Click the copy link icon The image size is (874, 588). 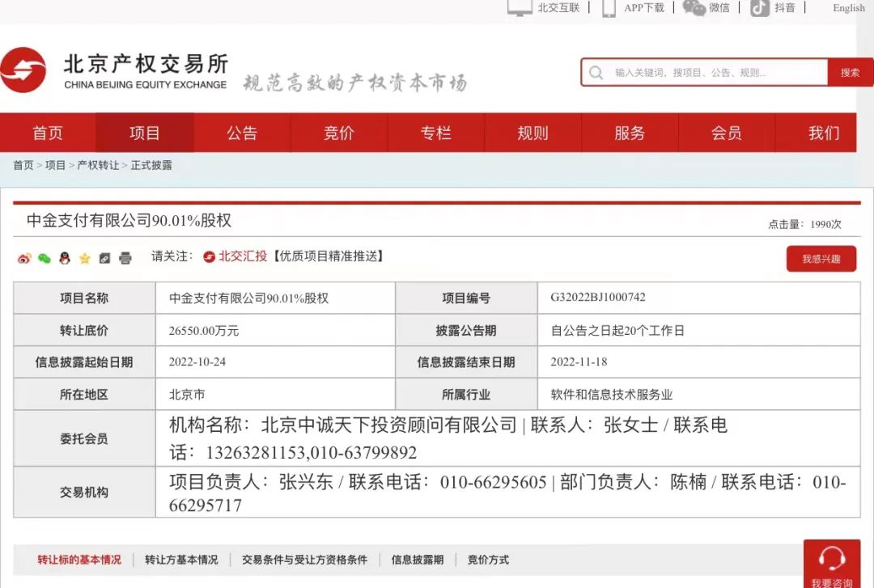point(104,258)
